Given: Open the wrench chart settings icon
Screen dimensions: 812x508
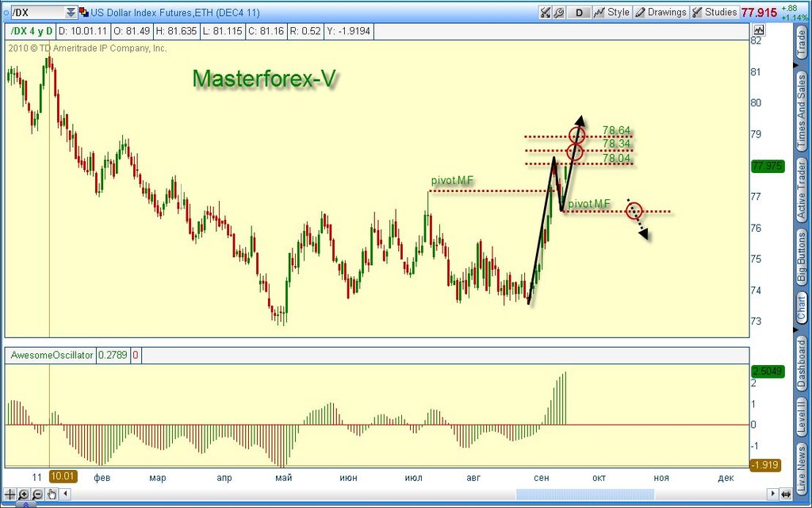Looking at the screenshot, I should click(559, 13).
